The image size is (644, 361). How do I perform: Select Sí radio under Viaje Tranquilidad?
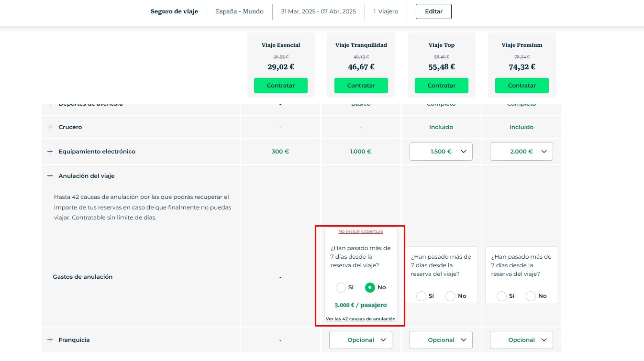[x=341, y=287]
